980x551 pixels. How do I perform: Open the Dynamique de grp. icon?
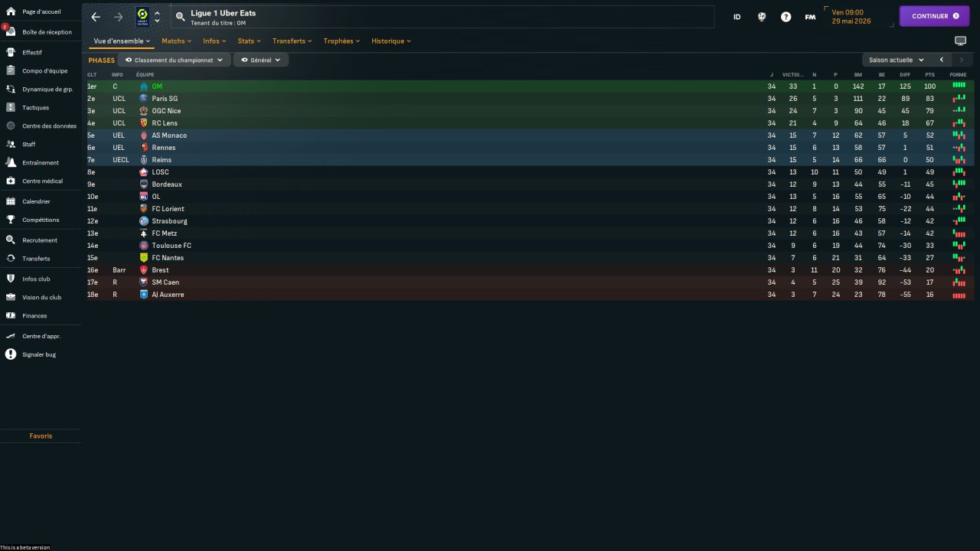point(11,90)
